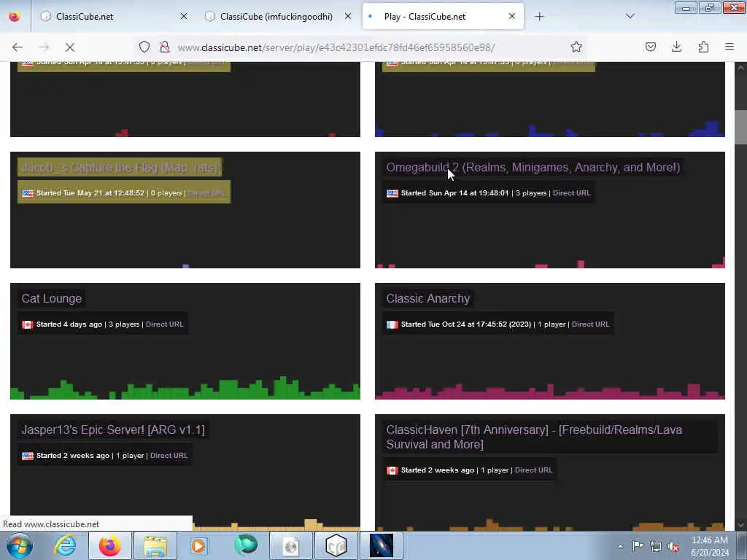747x560 pixels.
Task: Click the muted volume speaker tray icon
Action: [673, 546]
